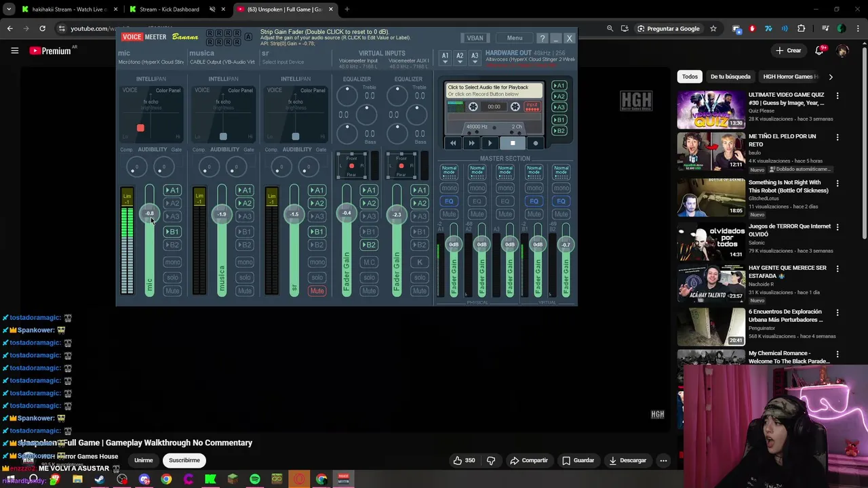Click the YouTube dislike thumb icon
This screenshot has height=488, width=868.
pyautogui.click(x=491, y=460)
